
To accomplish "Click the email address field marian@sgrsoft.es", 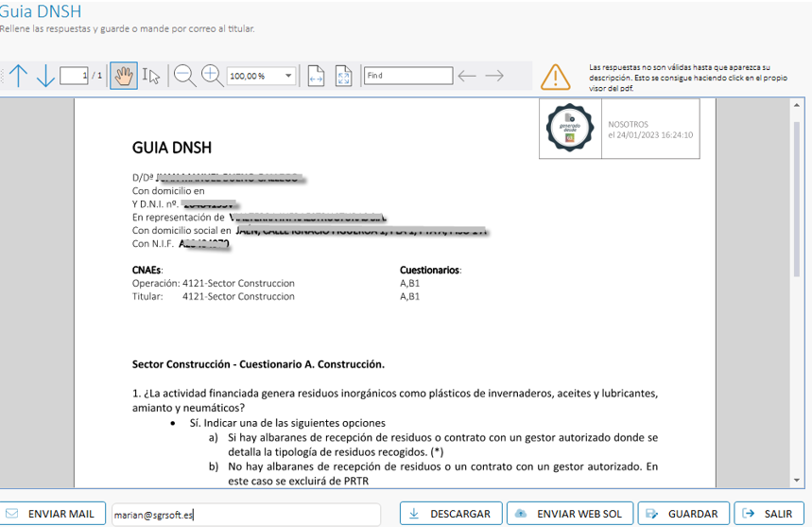I will point(246,515).
